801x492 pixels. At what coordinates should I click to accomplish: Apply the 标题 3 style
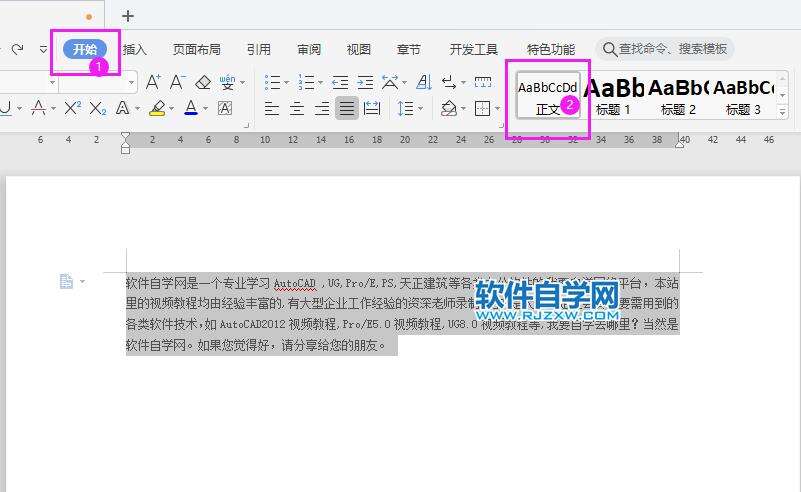coord(743,95)
